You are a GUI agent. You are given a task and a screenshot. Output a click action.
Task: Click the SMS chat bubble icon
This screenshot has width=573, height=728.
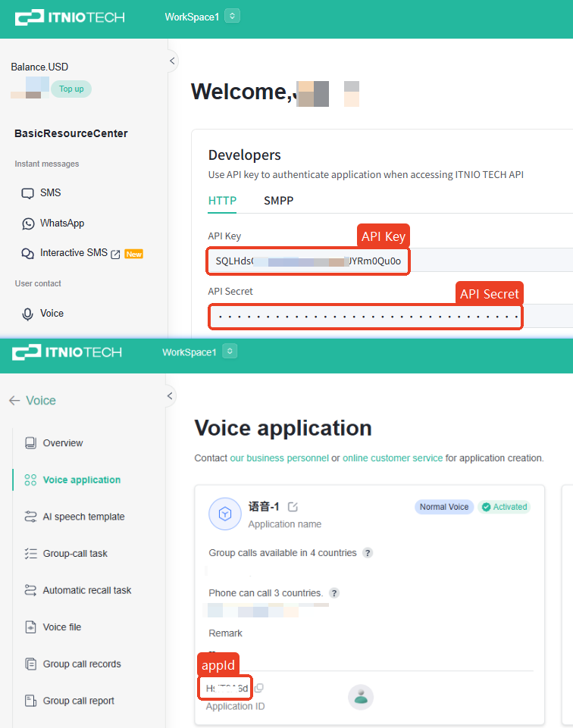tap(28, 193)
